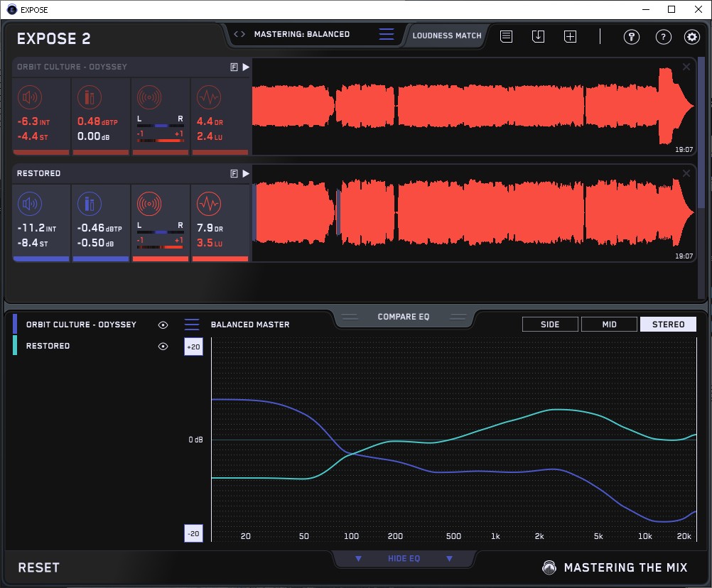This screenshot has width=712, height=588.
Task: Click loudness speaker icon on Restored track
Action: pos(30,204)
